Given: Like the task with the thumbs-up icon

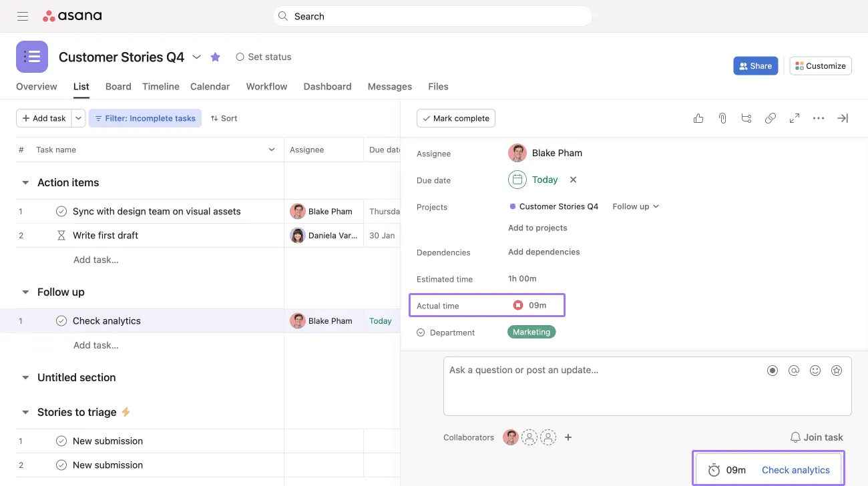Looking at the screenshot, I should pos(698,118).
